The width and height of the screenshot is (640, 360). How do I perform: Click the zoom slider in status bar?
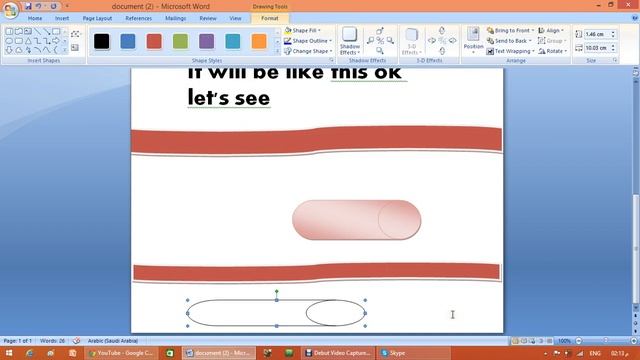coord(606,341)
